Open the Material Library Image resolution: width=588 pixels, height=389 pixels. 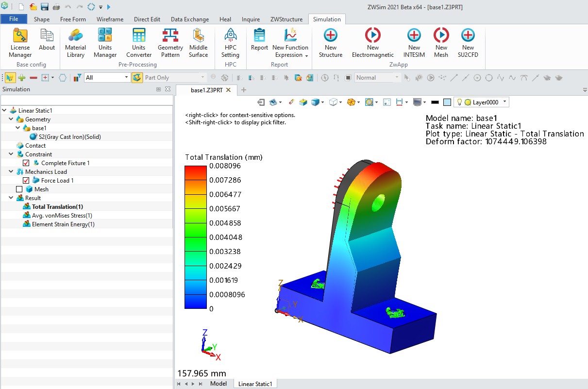(75, 43)
